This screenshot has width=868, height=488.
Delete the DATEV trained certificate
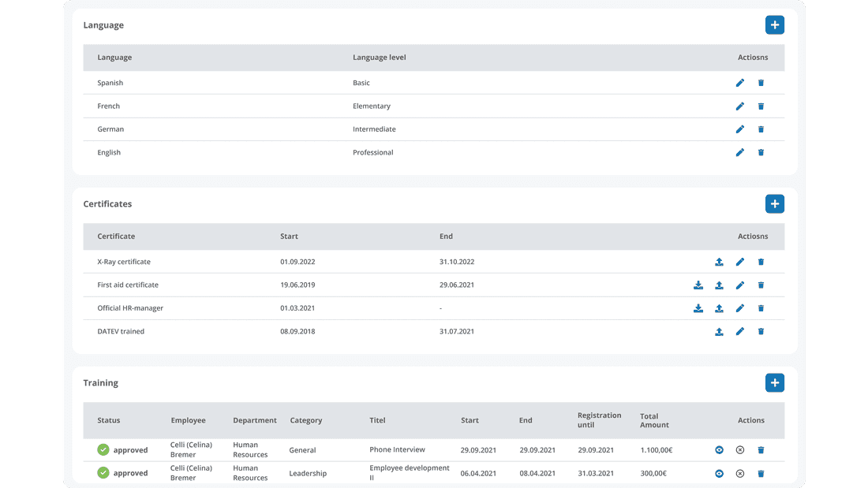pos(761,331)
